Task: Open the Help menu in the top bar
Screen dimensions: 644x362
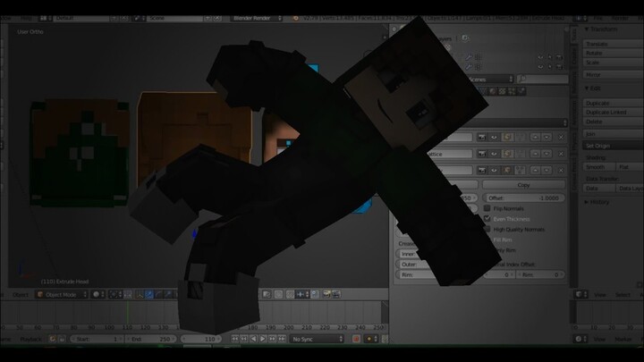Action: point(26,19)
